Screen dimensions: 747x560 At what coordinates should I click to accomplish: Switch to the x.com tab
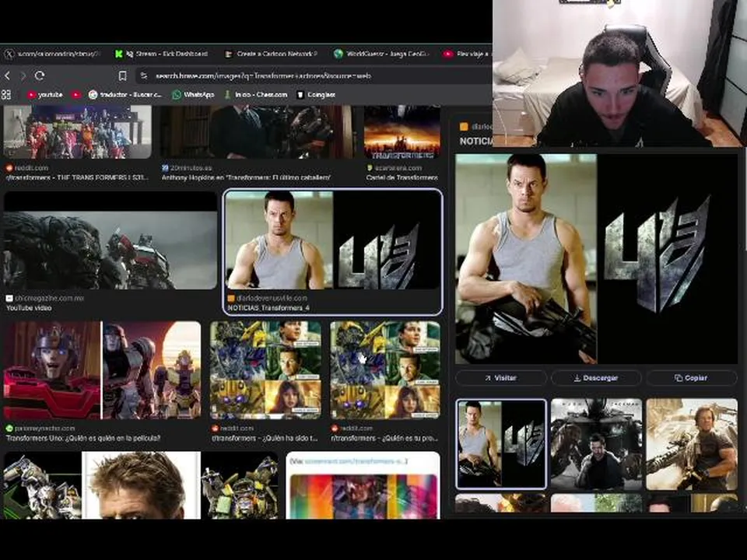coord(52,54)
